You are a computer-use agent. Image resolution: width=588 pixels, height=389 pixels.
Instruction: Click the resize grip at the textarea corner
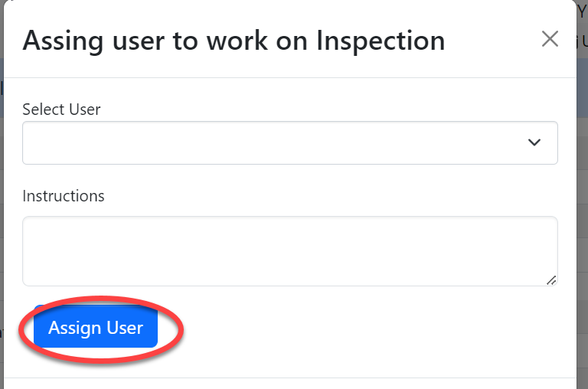click(551, 280)
